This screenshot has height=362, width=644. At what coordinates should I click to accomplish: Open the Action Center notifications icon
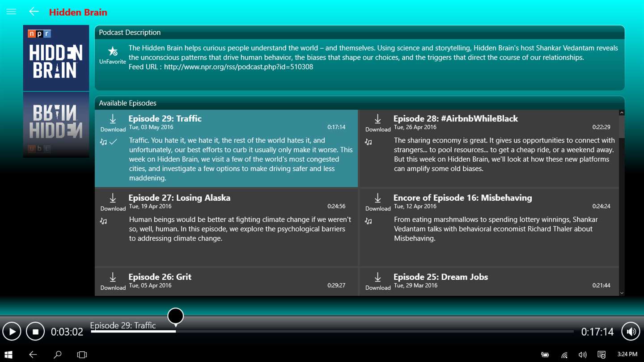[602, 355]
